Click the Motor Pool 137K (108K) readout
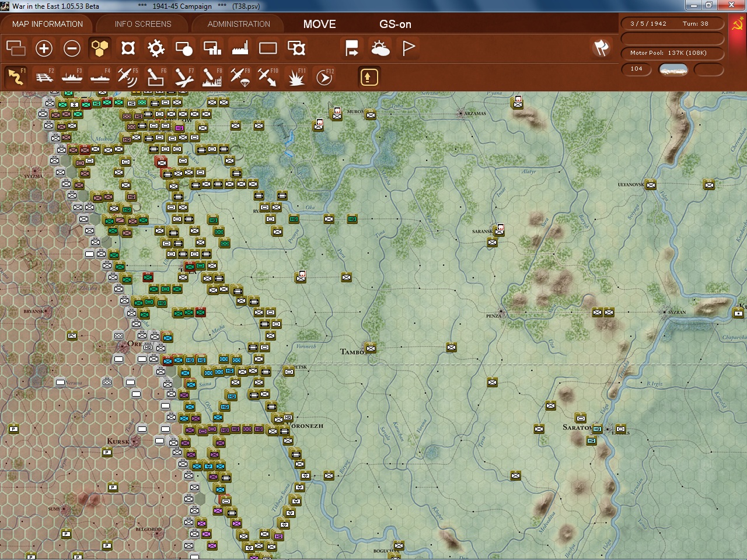The height and width of the screenshot is (560, 747). click(x=672, y=53)
